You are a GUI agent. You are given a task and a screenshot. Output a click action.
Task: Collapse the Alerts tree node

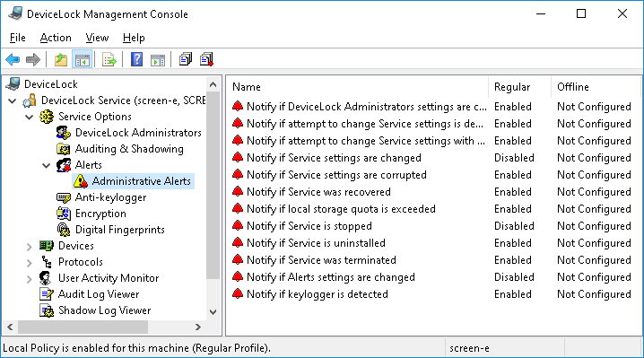(46, 165)
